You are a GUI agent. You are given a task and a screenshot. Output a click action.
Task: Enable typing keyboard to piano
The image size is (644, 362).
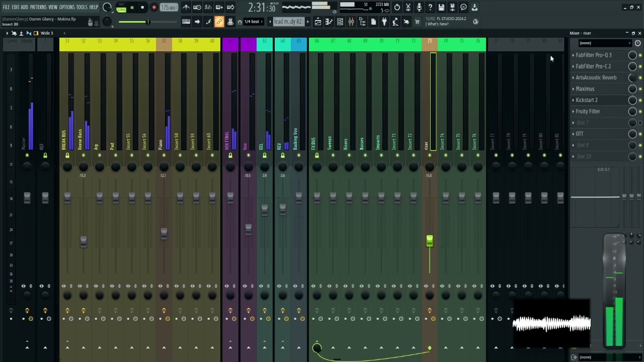(x=186, y=22)
